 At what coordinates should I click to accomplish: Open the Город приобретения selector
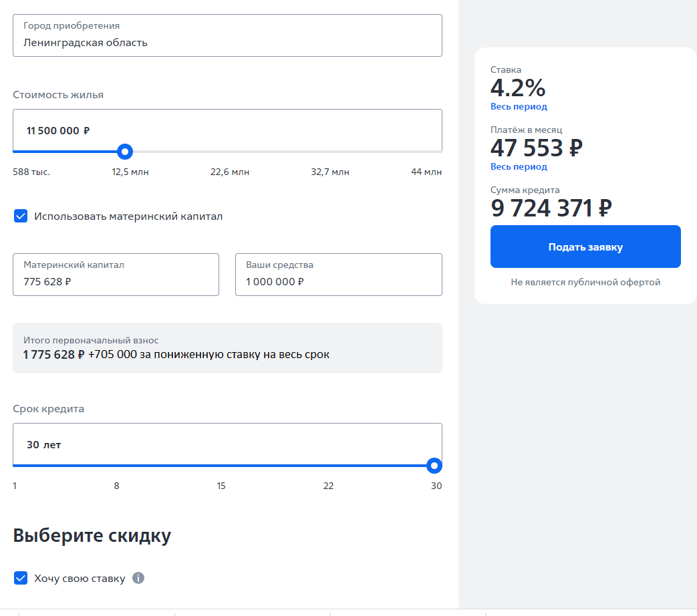pos(227,35)
